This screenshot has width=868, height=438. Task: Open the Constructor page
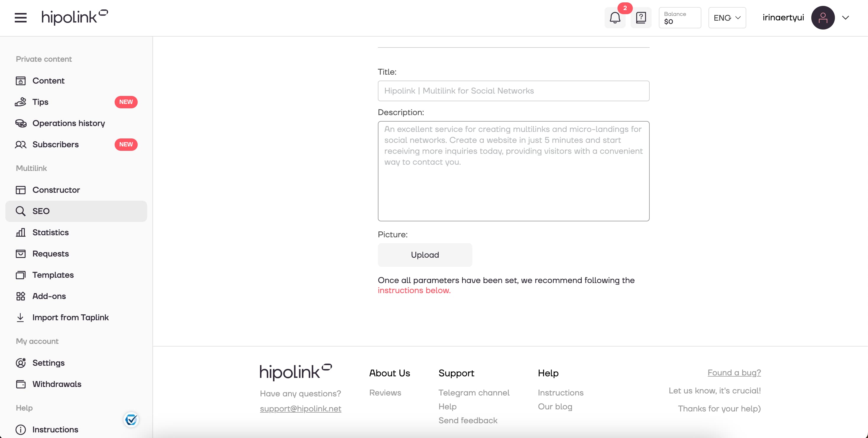click(x=76, y=190)
